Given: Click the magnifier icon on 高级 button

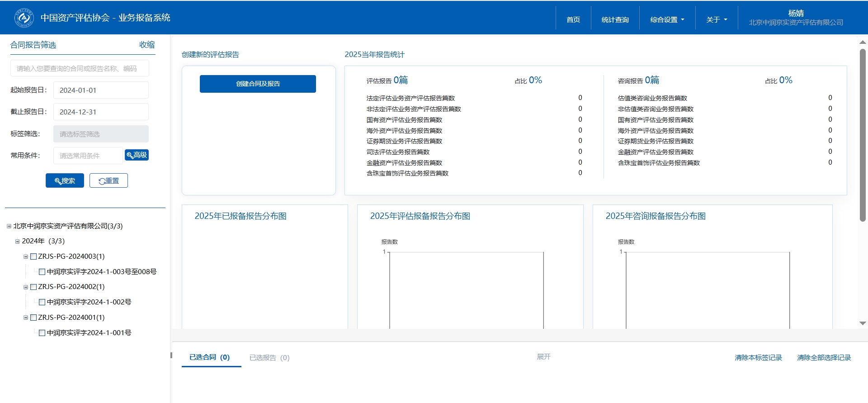Looking at the screenshot, I should [x=130, y=155].
